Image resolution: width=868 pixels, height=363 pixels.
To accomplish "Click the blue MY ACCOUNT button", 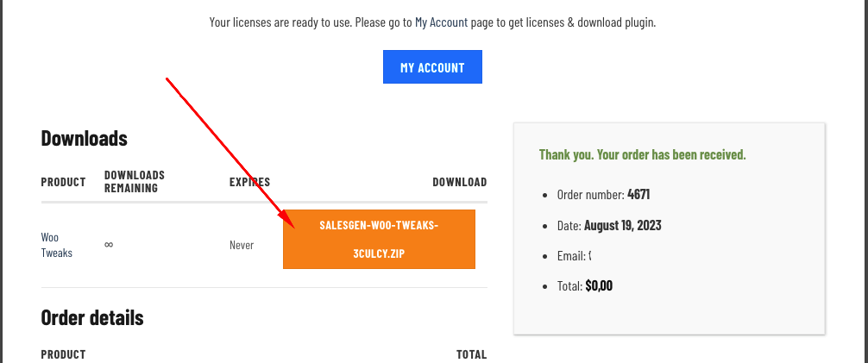I will pyautogui.click(x=432, y=67).
